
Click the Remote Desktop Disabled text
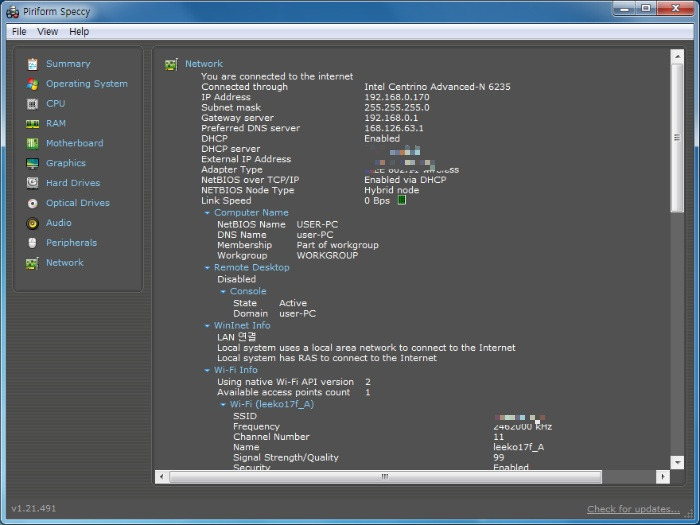click(x=237, y=279)
